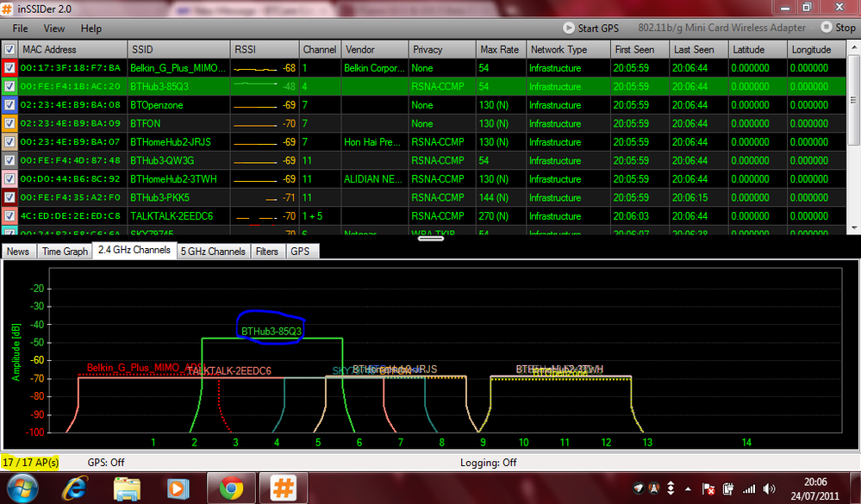Show hidden system tray icons arrow
861x504 pixels.
point(688,488)
